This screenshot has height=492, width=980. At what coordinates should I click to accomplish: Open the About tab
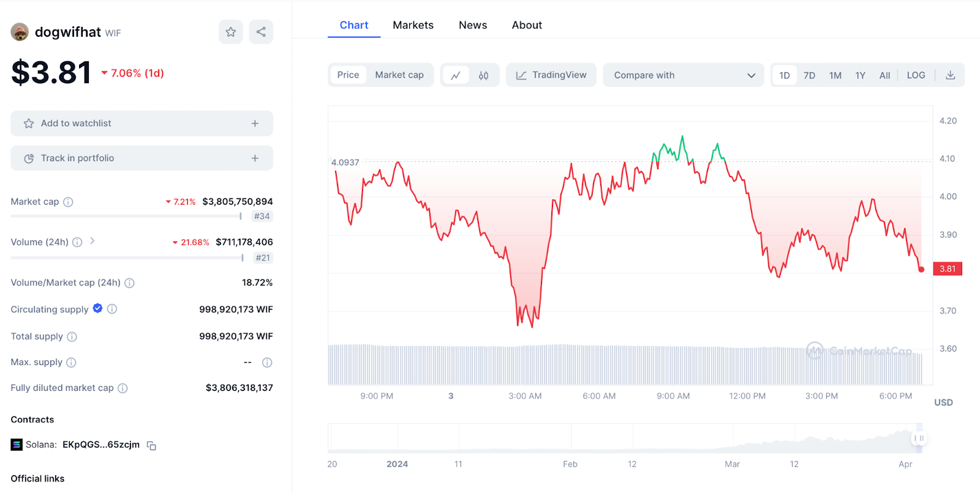coord(527,26)
